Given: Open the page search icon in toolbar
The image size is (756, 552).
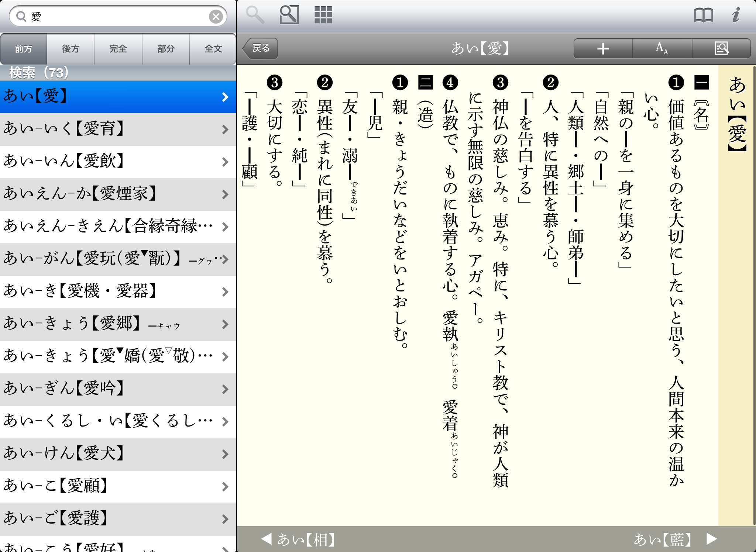Looking at the screenshot, I should pyautogui.click(x=289, y=15).
